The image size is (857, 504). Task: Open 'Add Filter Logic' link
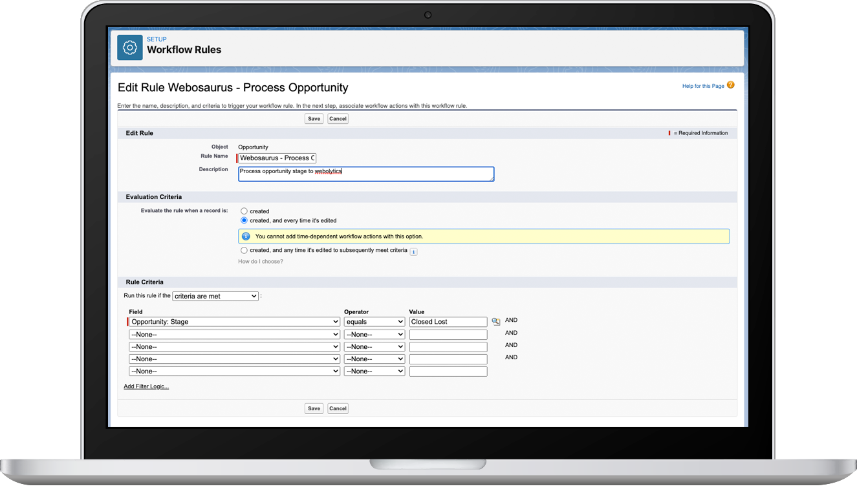pyautogui.click(x=146, y=386)
